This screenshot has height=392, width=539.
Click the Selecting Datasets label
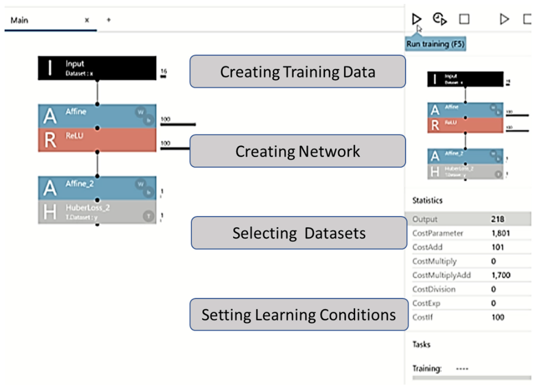(299, 233)
